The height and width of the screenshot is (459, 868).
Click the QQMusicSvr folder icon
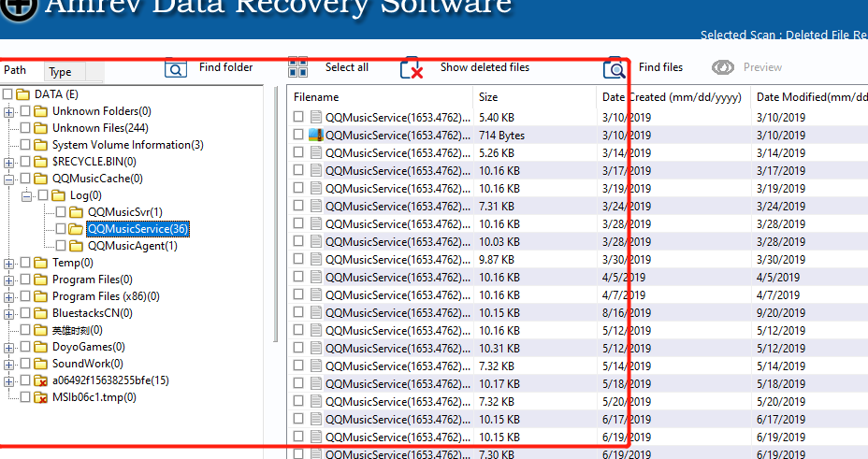[77, 212]
